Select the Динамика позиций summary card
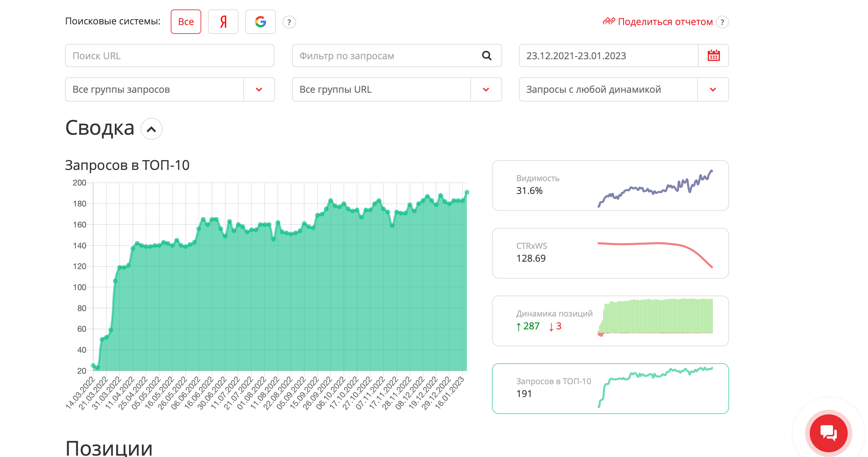The image size is (868, 457). click(x=610, y=321)
